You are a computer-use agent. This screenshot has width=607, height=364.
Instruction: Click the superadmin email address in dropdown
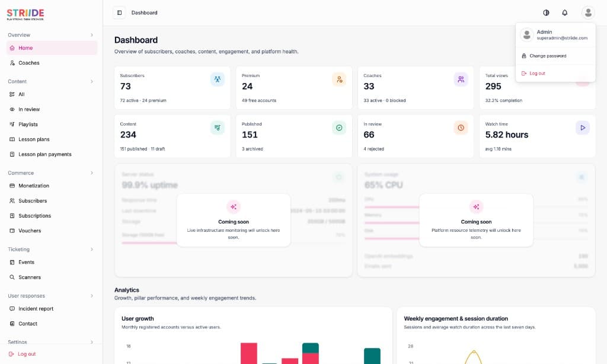point(562,39)
